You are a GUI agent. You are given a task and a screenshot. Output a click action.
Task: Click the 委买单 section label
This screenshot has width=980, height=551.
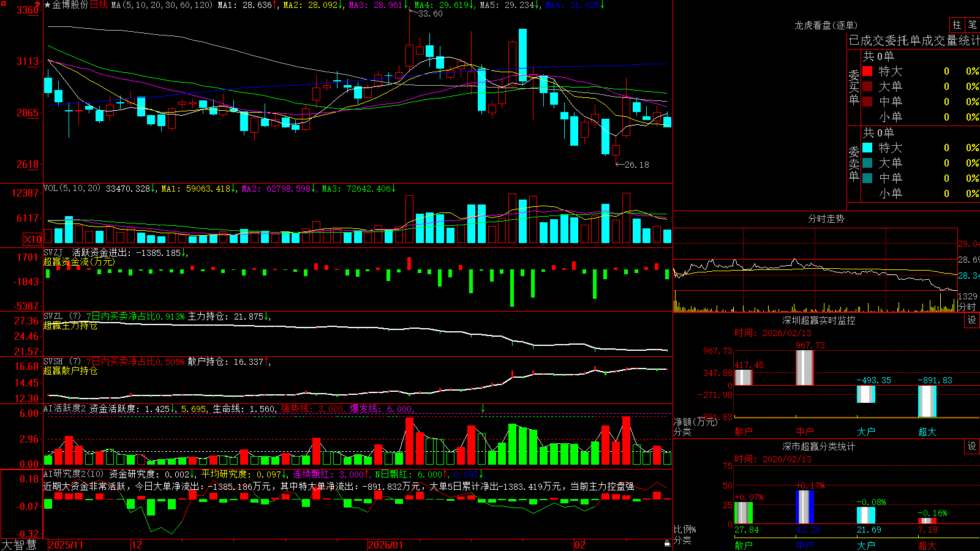point(854,87)
